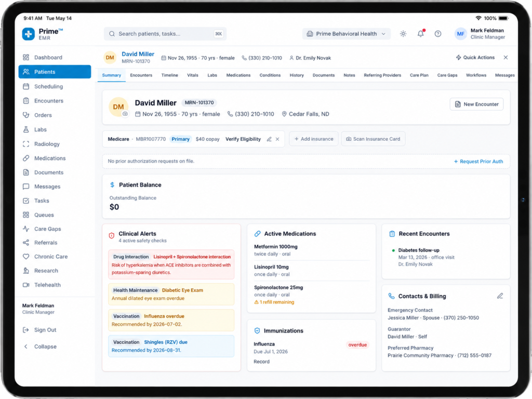Image resolution: width=532 pixels, height=399 pixels.
Task: Switch to the Documents tab
Action: tap(324, 75)
